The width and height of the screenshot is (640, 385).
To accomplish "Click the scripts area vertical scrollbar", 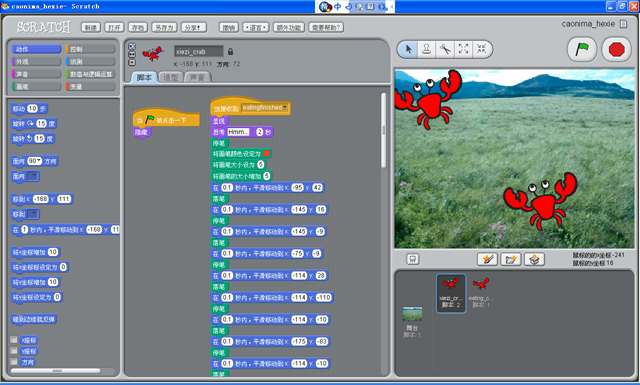I will coord(383,131).
